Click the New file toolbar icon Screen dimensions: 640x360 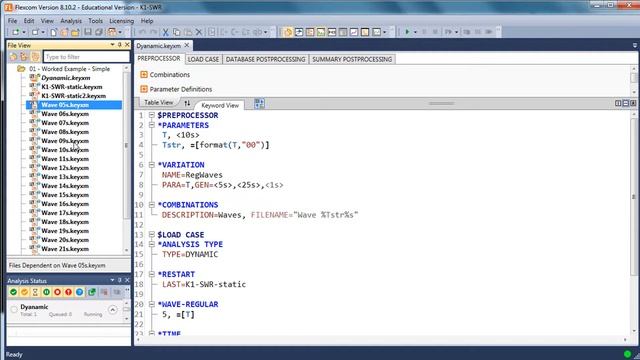pos(54,32)
